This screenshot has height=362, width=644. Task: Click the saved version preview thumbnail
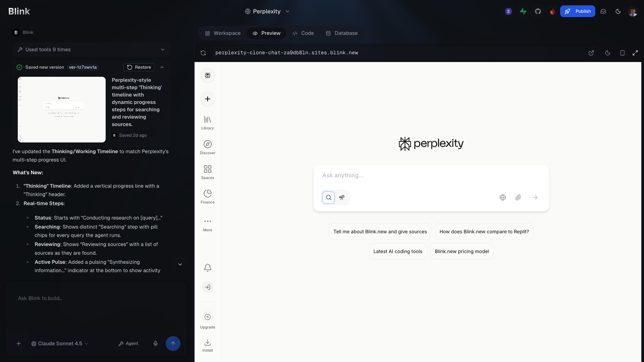tap(62, 110)
